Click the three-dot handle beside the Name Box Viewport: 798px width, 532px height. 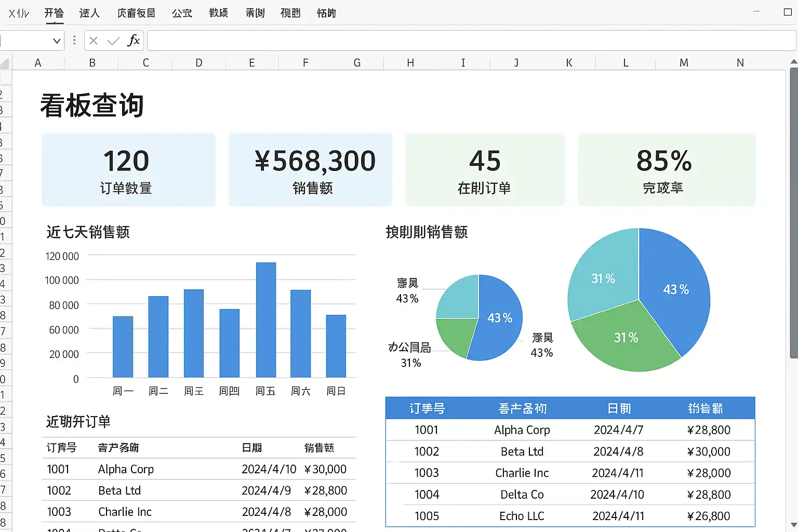(x=74, y=41)
